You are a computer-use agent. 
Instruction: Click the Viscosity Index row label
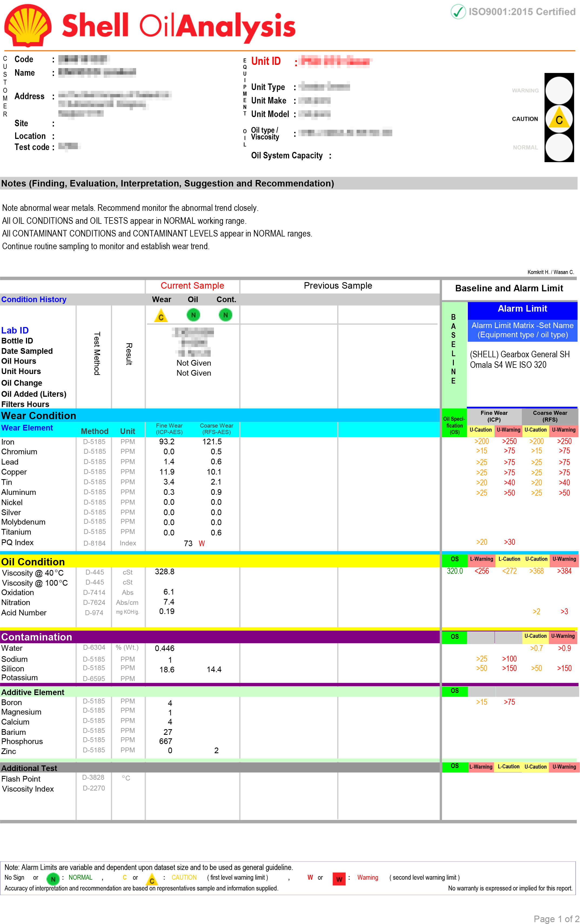[28, 789]
